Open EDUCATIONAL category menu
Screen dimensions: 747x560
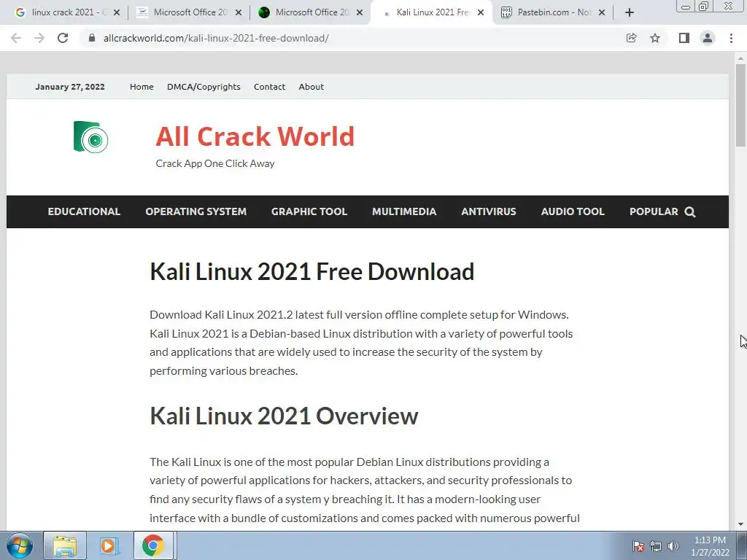tap(84, 211)
